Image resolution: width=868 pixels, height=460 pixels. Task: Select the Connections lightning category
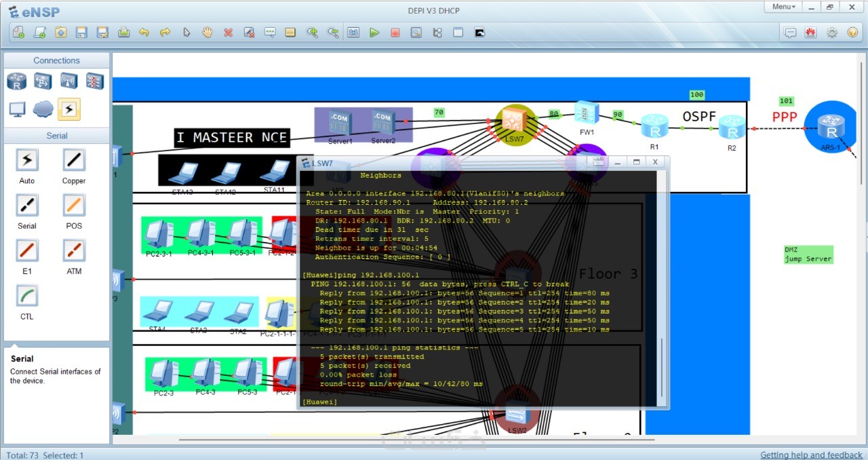(x=69, y=109)
